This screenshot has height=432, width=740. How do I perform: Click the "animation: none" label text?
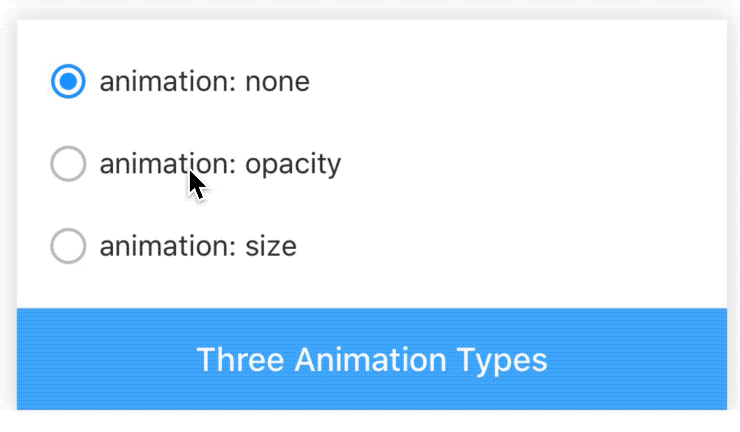point(204,82)
